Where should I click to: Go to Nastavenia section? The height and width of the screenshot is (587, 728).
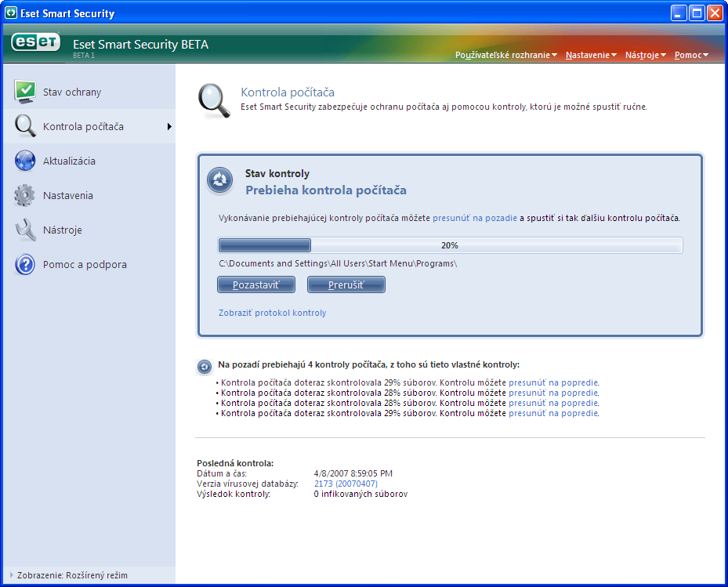coord(89,195)
